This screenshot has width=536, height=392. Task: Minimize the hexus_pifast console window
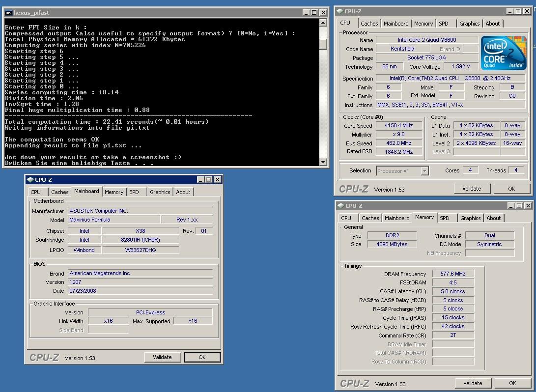pyautogui.click(x=306, y=13)
